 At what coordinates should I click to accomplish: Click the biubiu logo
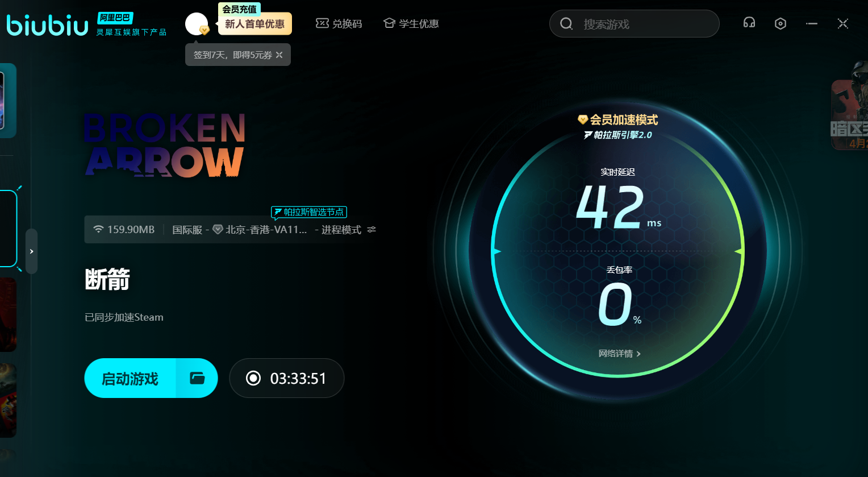click(x=47, y=25)
